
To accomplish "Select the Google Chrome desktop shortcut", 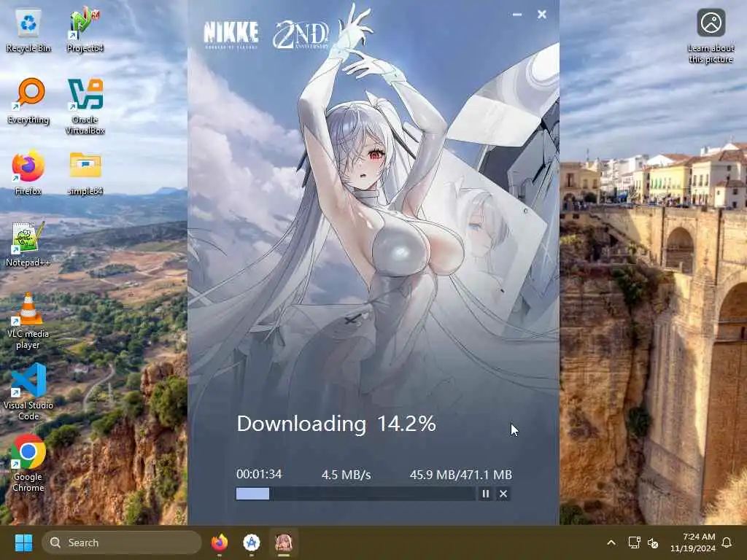I will coord(28,463).
